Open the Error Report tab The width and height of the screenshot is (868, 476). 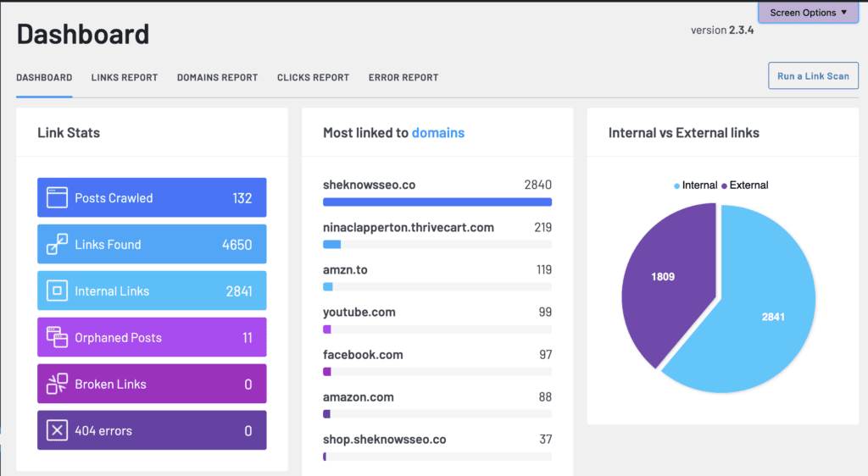403,77
